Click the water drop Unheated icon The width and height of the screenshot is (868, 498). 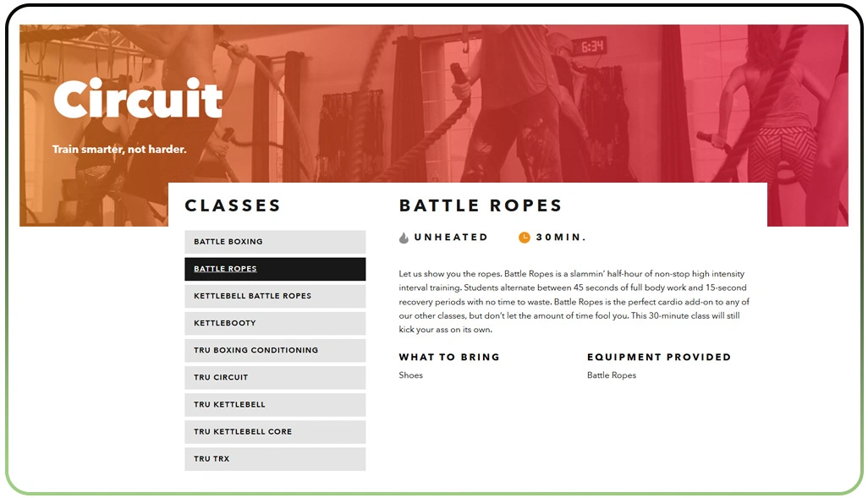pyautogui.click(x=404, y=238)
